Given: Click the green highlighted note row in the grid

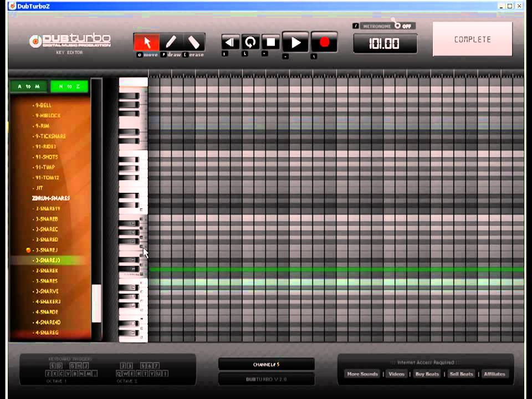Looking at the screenshot, I should tap(336, 270).
